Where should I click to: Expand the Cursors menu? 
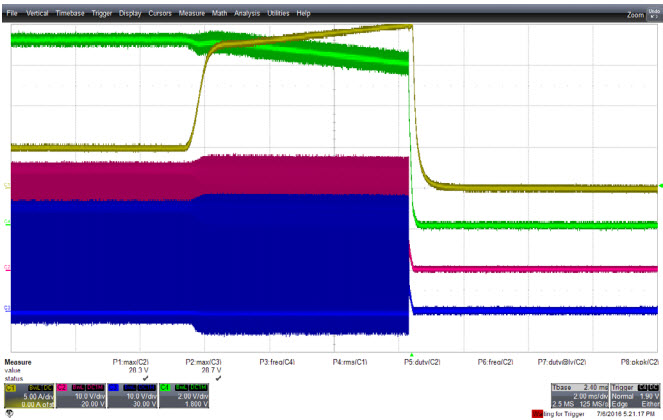point(160,13)
